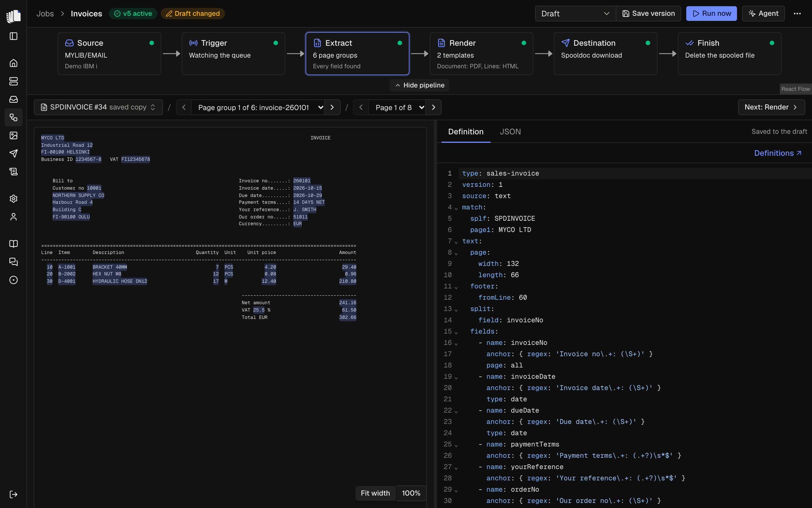Screen dimensions: 812x508
Task: Click Run now button
Action: click(x=711, y=14)
